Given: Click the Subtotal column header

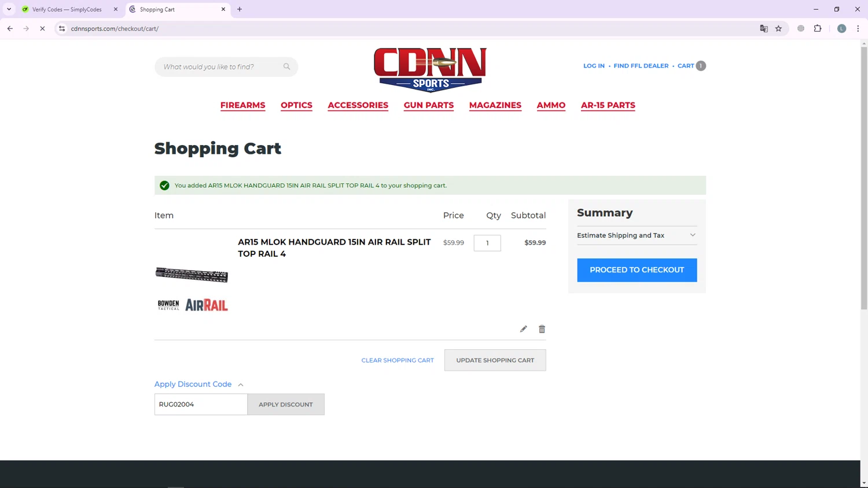Looking at the screenshot, I should tap(528, 215).
